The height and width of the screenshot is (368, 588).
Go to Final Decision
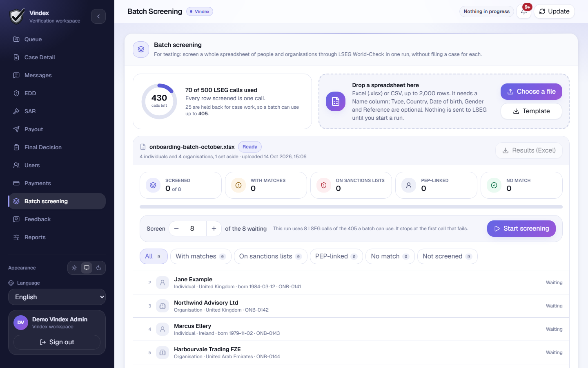click(57, 147)
